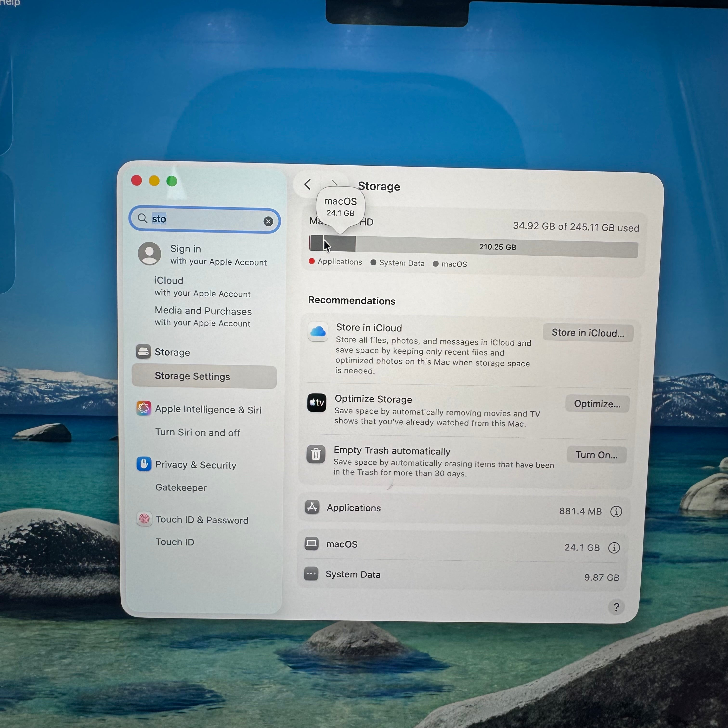Show info for Applications storage

(x=616, y=511)
